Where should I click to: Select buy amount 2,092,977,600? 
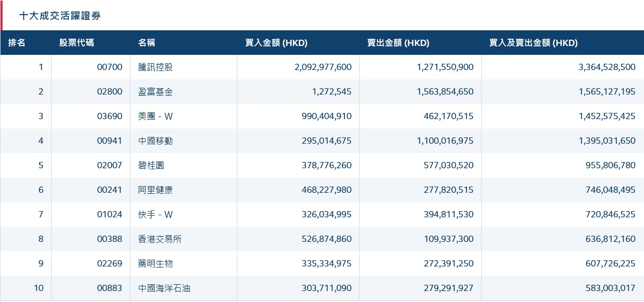tap(323, 67)
